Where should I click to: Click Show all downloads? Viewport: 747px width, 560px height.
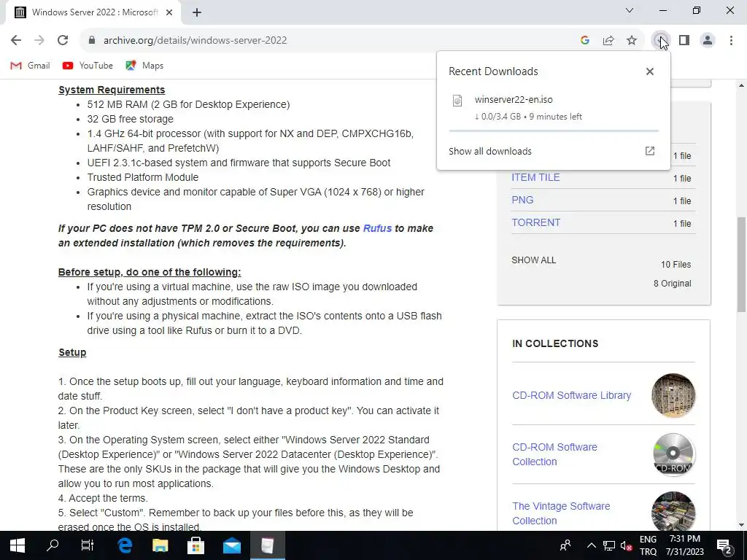pyautogui.click(x=490, y=152)
